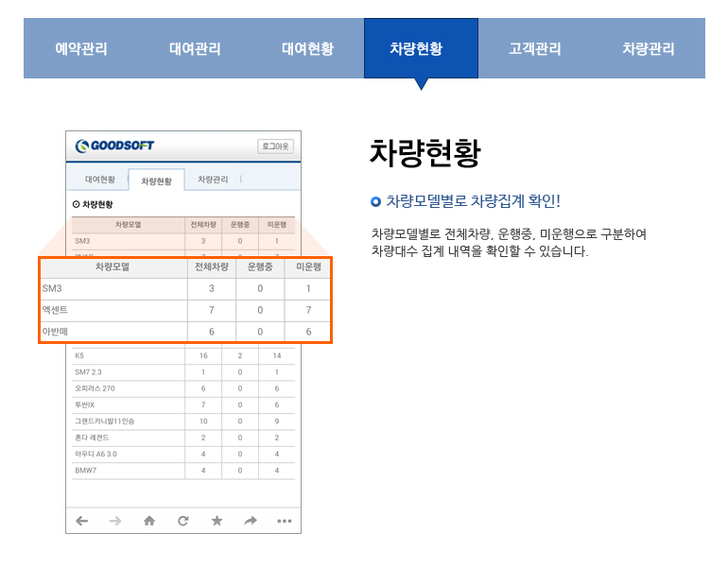Select the 혼다 레전드 row

pyautogui.click(x=183, y=438)
